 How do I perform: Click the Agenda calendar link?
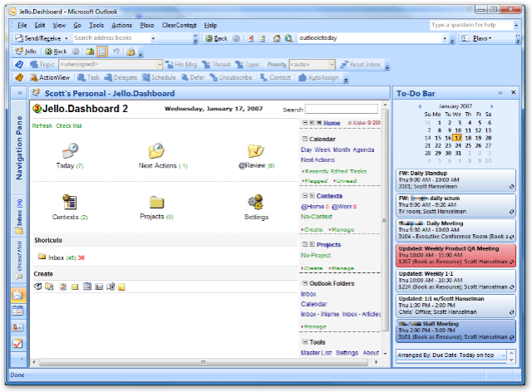point(363,149)
